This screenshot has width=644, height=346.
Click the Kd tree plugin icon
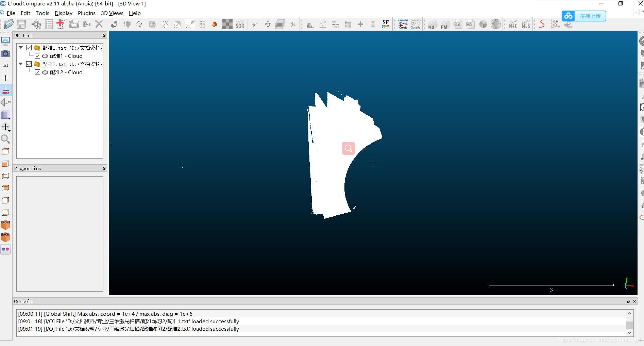coord(432,24)
